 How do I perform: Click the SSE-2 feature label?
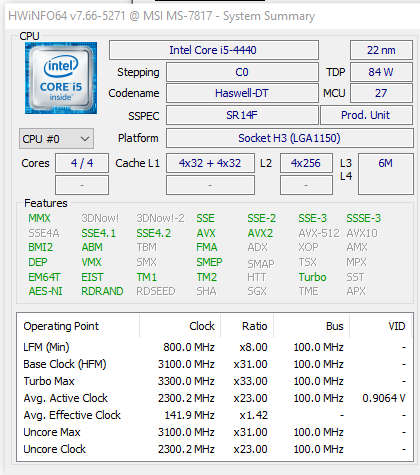pos(262,218)
